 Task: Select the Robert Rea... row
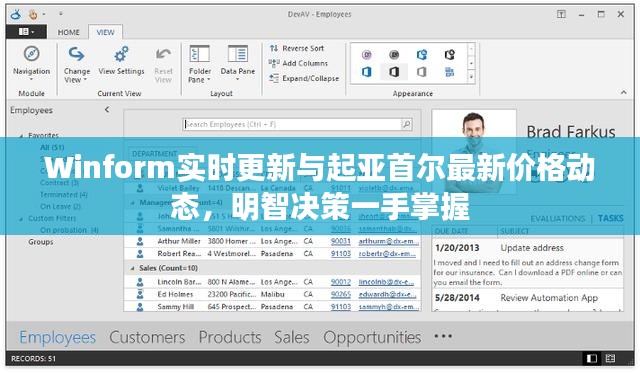pos(272,253)
